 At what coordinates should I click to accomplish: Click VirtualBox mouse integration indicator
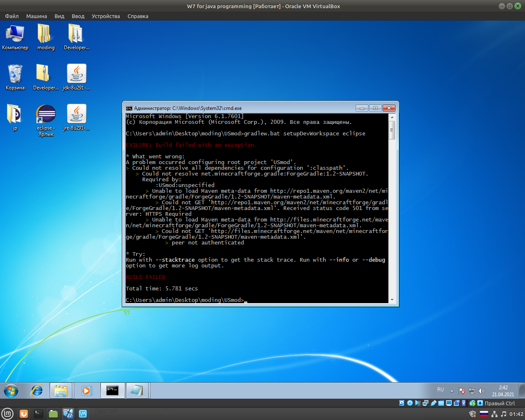click(472, 403)
